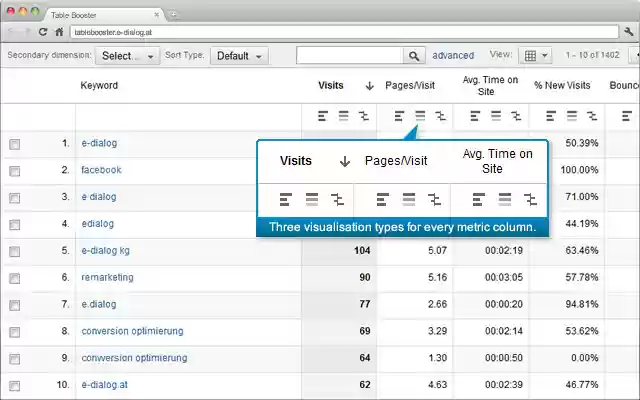Open the e-dialog kg keyword link

(x=105, y=250)
